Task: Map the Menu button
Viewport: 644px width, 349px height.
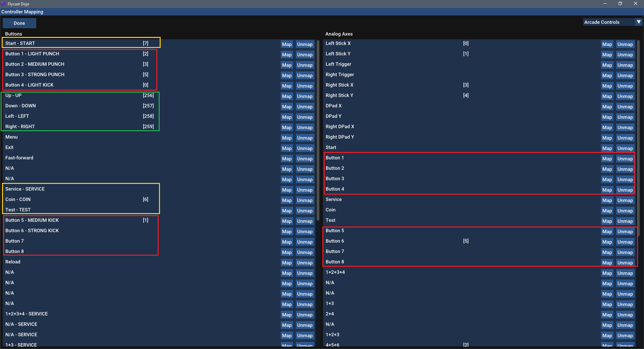Action: [286, 138]
